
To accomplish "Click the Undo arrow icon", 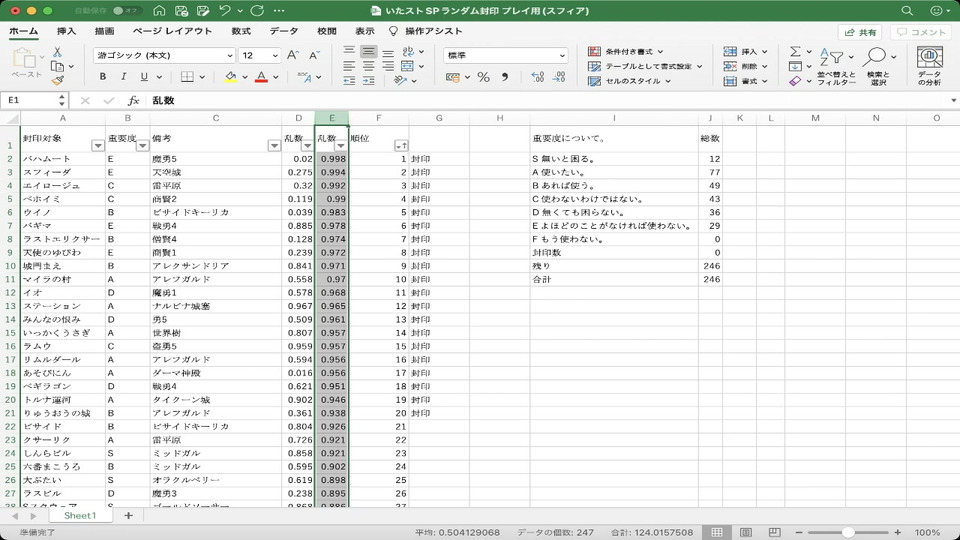I will 225,10.
